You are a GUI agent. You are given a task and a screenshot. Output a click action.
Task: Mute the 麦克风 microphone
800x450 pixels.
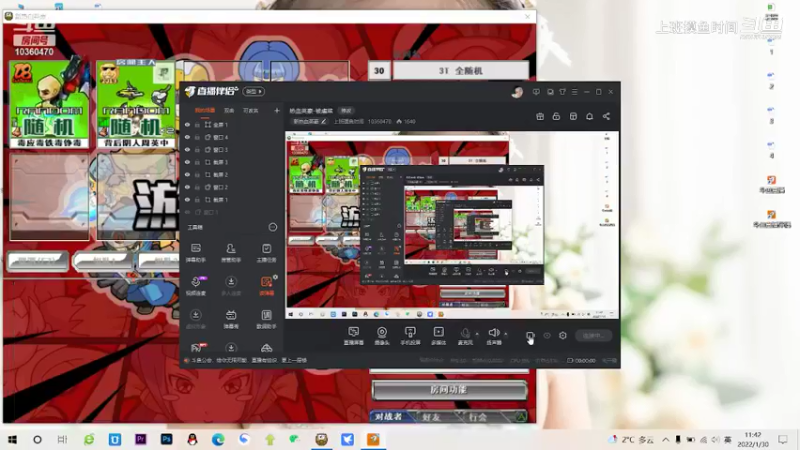[x=465, y=336]
